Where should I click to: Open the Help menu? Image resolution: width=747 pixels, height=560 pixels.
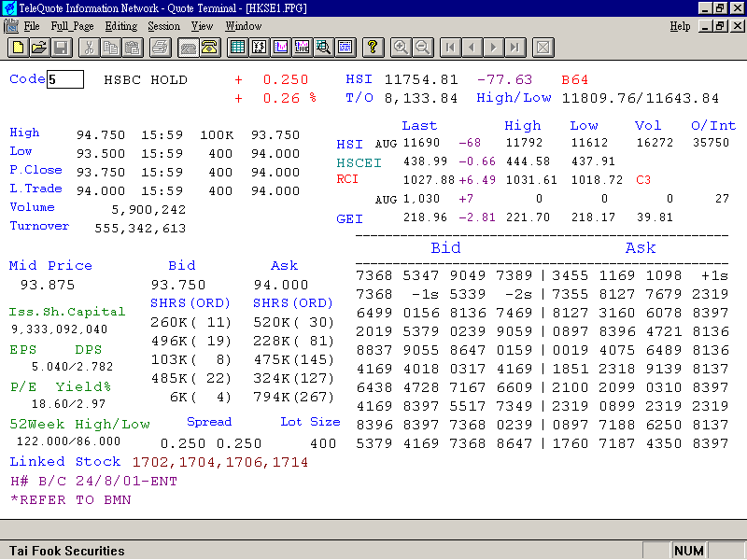point(680,26)
